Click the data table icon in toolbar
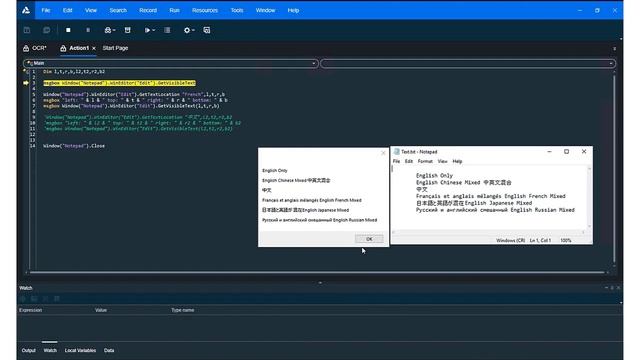This screenshot has width=640, height=360. pyautogui.click(x=167, y=30)
